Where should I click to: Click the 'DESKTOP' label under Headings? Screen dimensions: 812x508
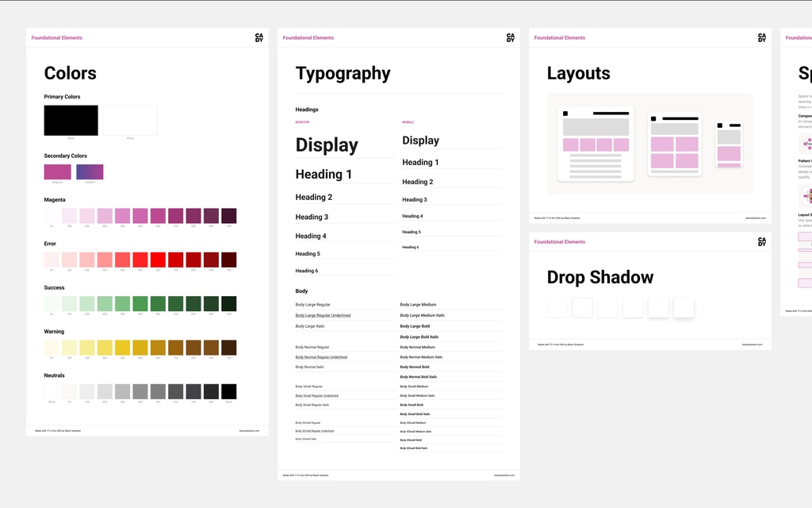(302, 122)
